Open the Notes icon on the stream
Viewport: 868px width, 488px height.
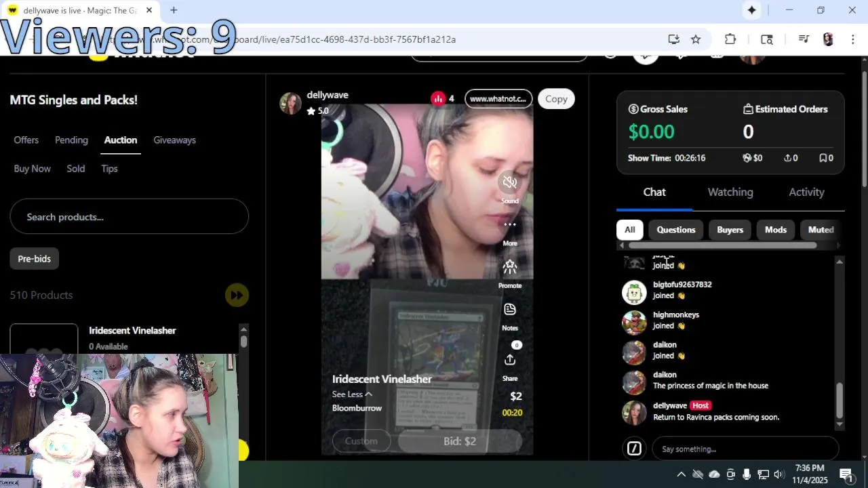point(510,309)
